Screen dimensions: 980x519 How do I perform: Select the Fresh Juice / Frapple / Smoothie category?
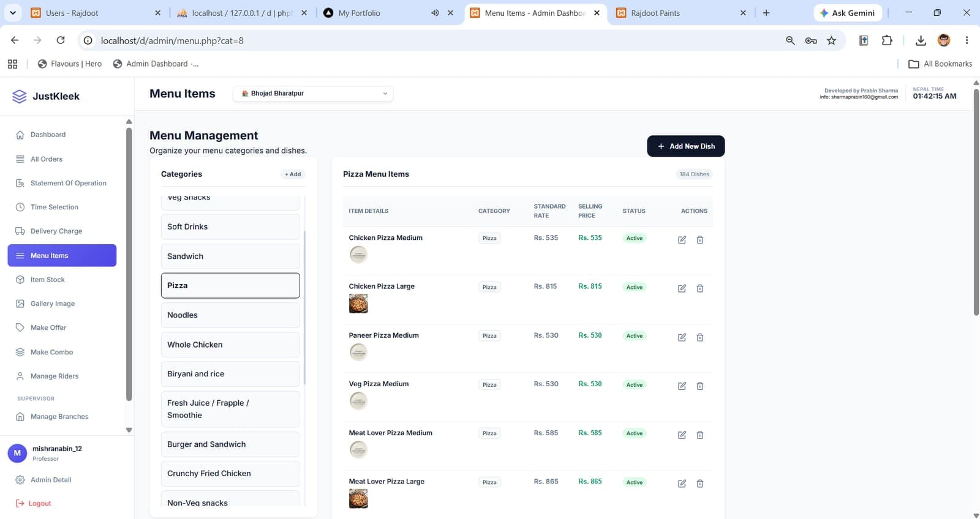230,409
